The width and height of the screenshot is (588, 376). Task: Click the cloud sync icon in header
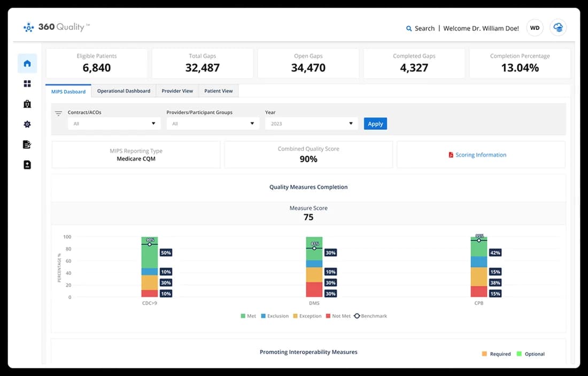[x=558, y=28]
